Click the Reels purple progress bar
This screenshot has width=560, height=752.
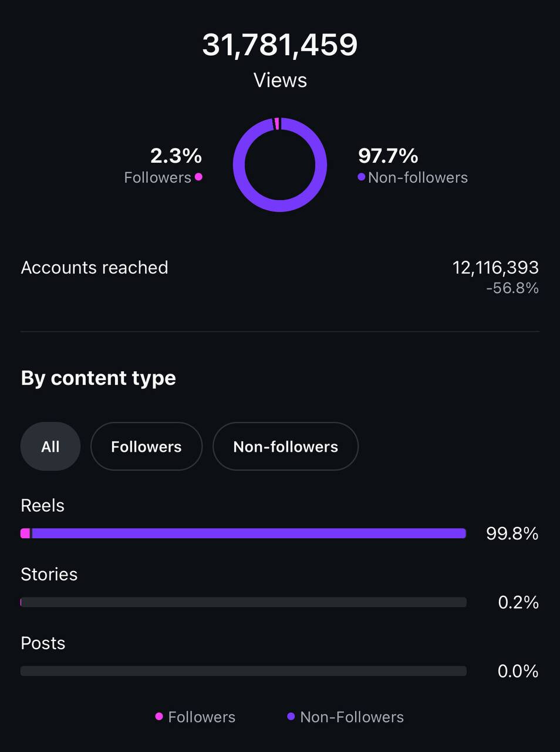pyautogui.click(x=249, y=533)
